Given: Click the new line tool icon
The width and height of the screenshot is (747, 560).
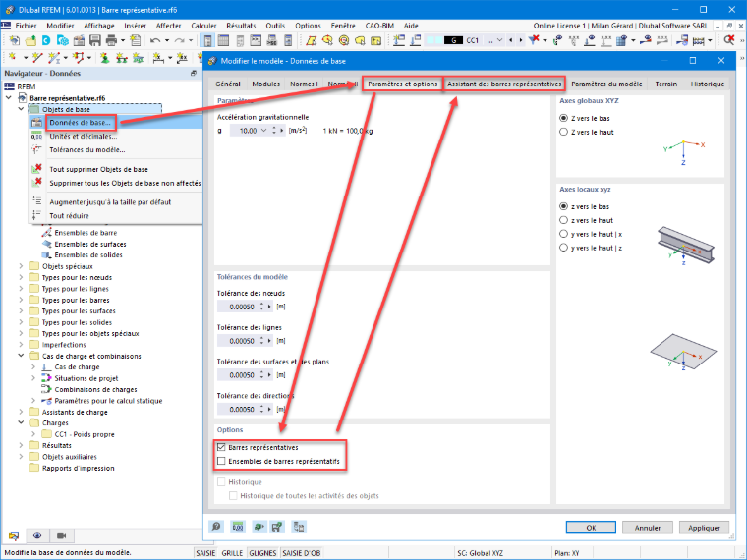Looking at the screenshot, I should (x=37, y=58).
